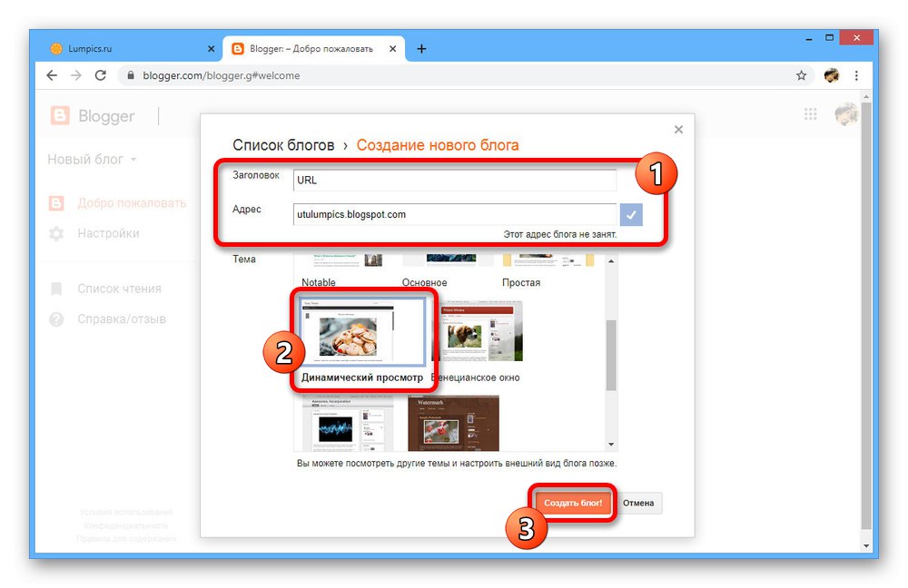
Task: Click the bookmark icon beside Список чтения
Action: pos(56,289)
